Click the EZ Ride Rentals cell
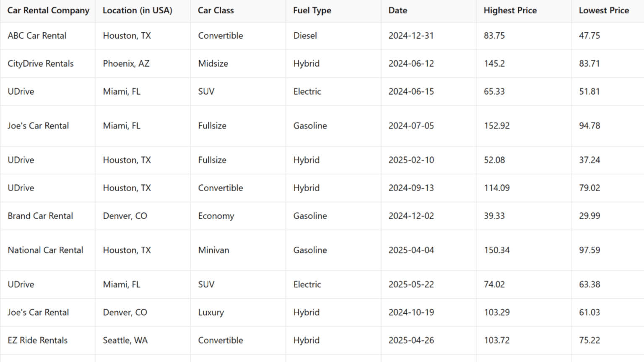Image resolution: width=644 pixels, height=362 pixels. 37,340
